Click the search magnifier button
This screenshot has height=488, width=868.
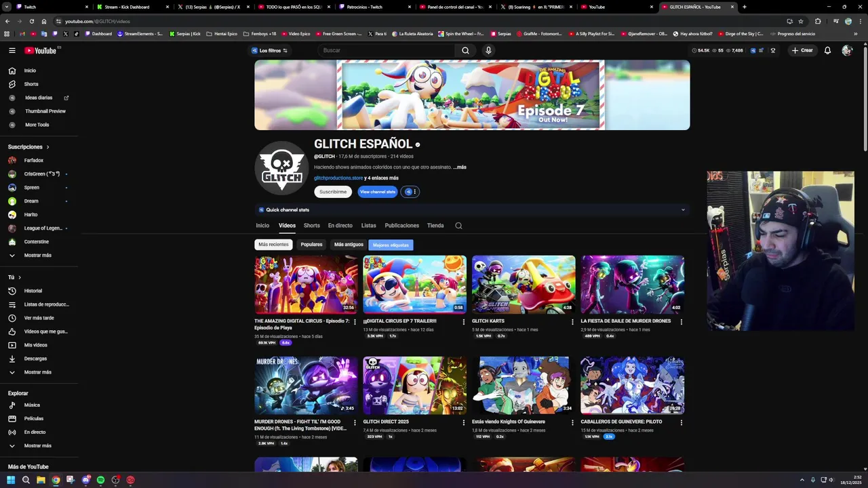tap(465, 50)
